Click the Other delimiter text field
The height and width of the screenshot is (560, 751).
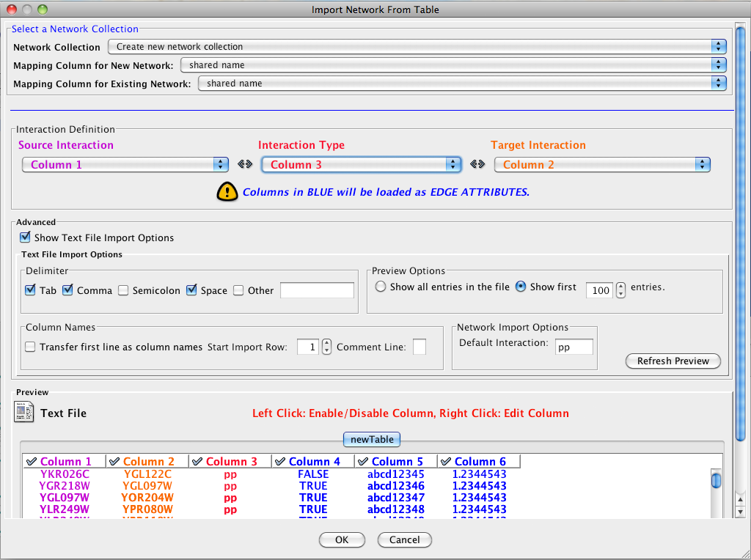click(317, 290)
